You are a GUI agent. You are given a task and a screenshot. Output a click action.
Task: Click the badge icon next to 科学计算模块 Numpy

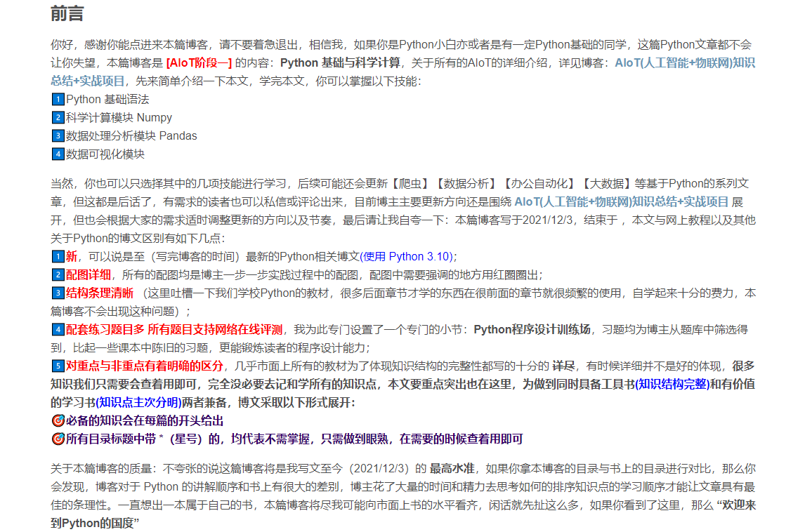click(57, 117)
